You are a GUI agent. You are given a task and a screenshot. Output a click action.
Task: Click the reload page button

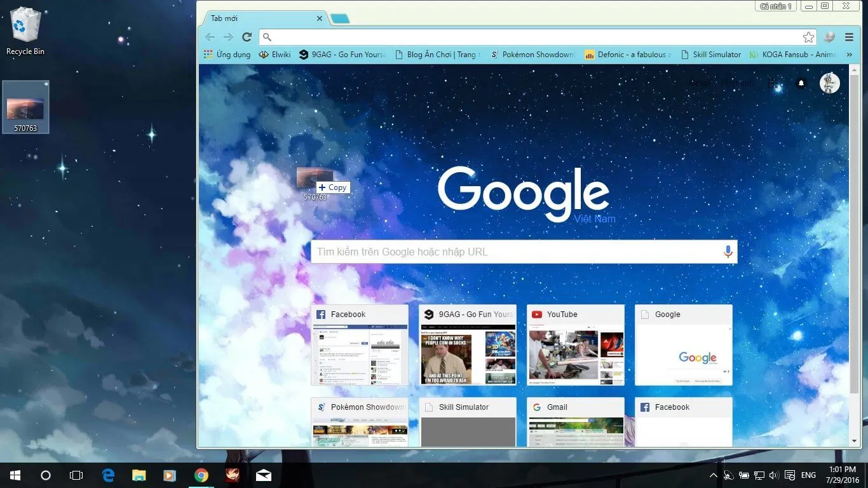tap(247, 37)
